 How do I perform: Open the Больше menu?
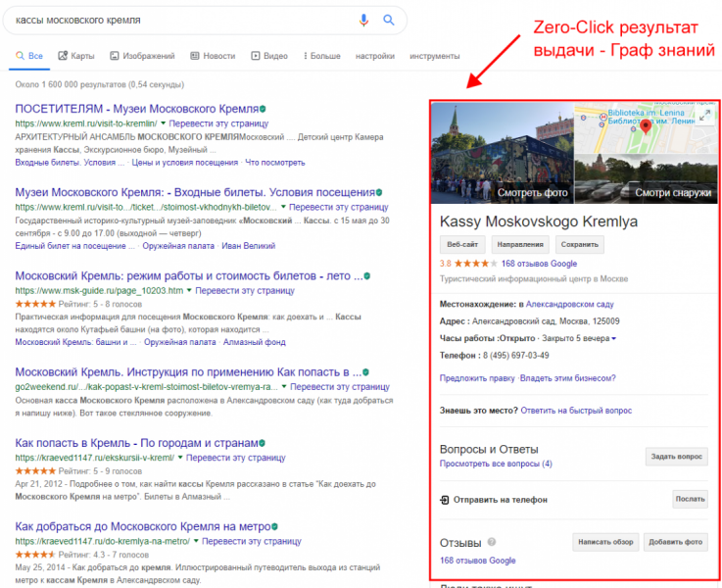tap(322, 56)
